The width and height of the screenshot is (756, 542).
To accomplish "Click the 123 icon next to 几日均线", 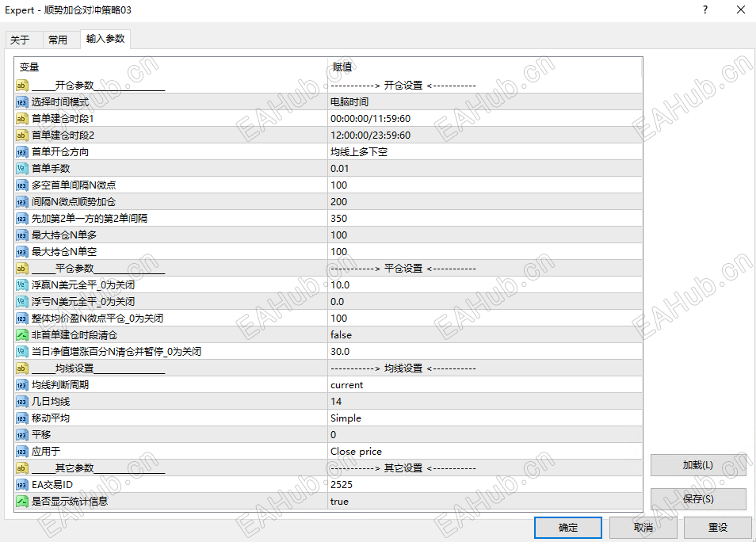I will (21, 401).
